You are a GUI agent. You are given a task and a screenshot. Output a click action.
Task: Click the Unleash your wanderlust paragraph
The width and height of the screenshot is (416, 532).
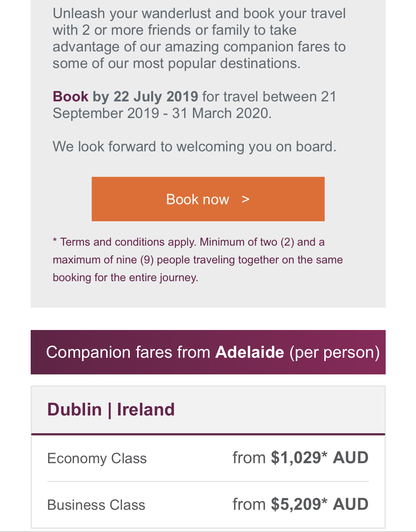pyautogui.click(x=199, y=38)
